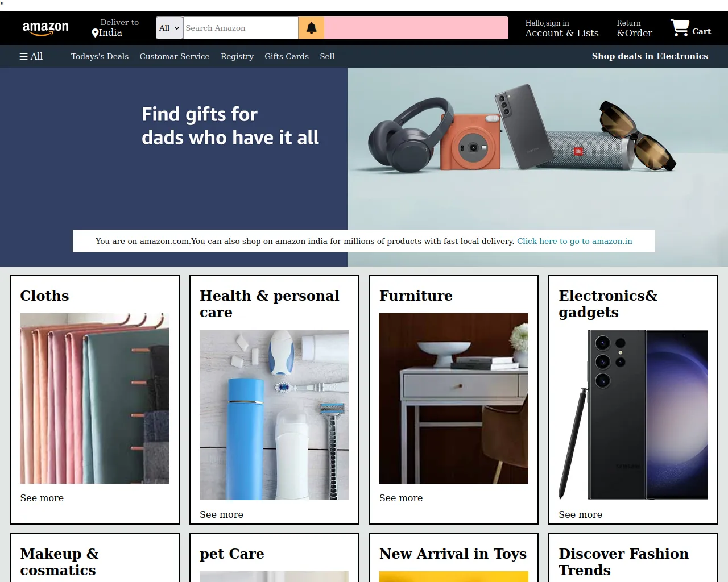
Task: Click the pink bar next to search
Action: (416, 28)
